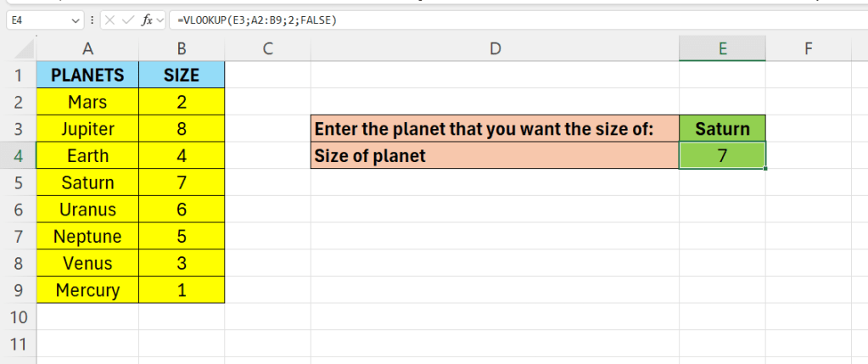Open Insert Function fx dialog
The width and height of the screenshot is (868, 364).
148,19
